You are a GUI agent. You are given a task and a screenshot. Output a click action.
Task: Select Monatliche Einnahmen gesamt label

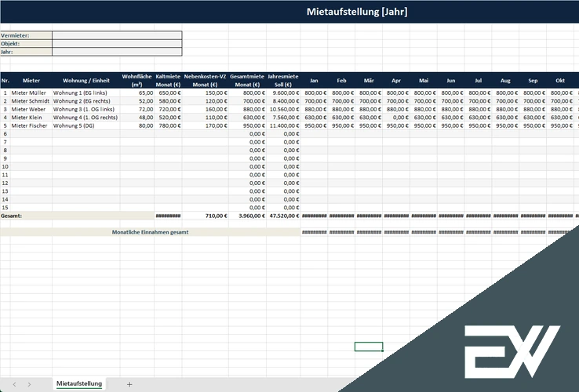[150, 232]
